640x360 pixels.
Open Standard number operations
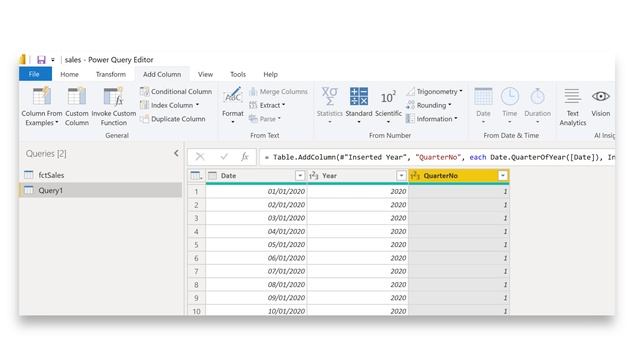coord(359,105)
